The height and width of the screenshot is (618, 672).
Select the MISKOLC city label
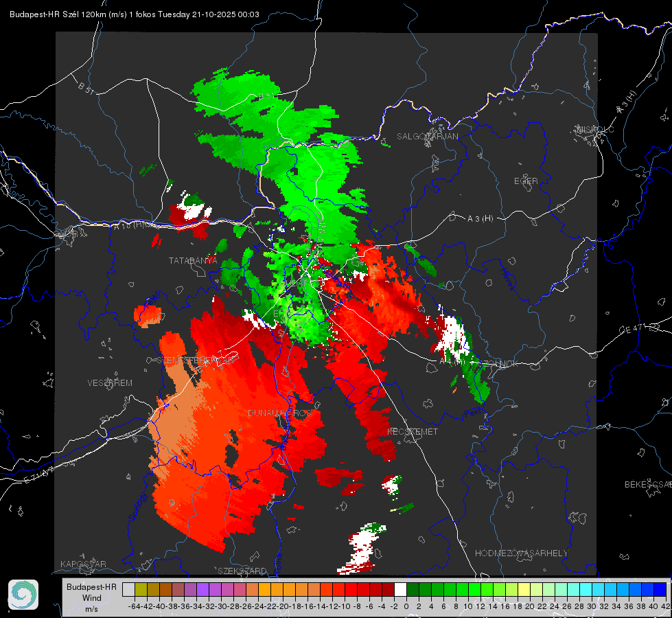595,129
